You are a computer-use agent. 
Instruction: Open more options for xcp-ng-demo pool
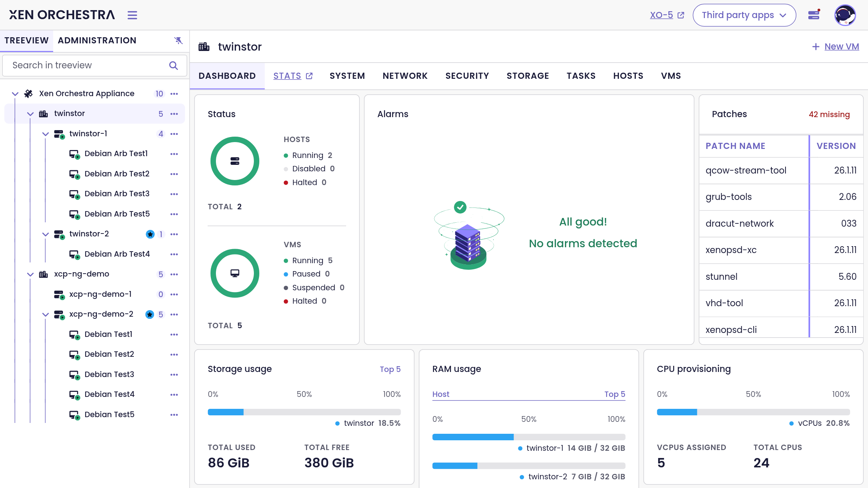[x=174, y=274]
